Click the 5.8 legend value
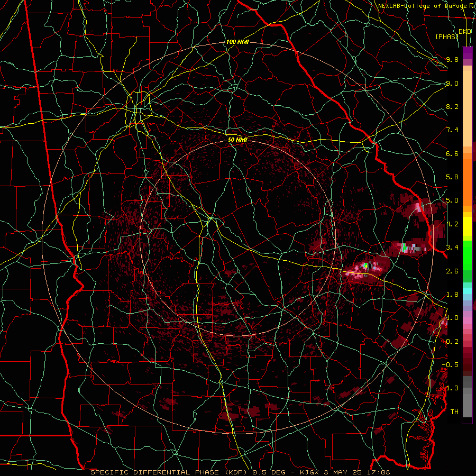The width and height of the screenshot is (476, 476). point(452,177)
